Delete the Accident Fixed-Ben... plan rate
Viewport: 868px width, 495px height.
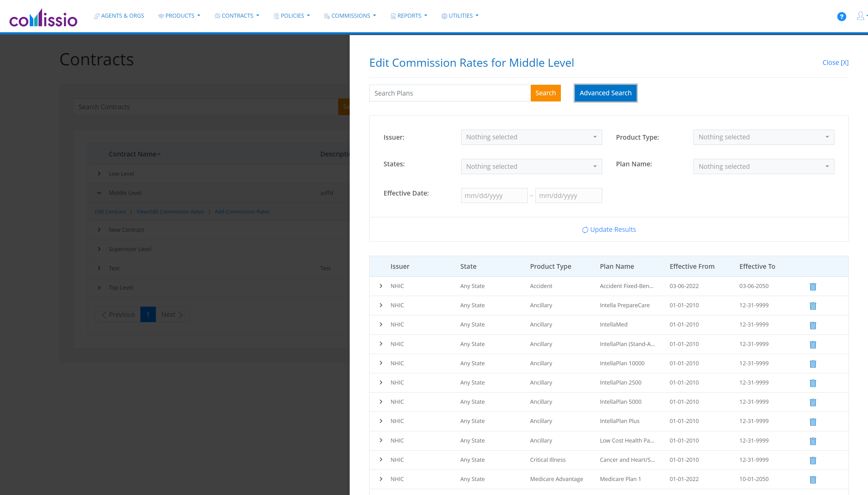(813, 286)
